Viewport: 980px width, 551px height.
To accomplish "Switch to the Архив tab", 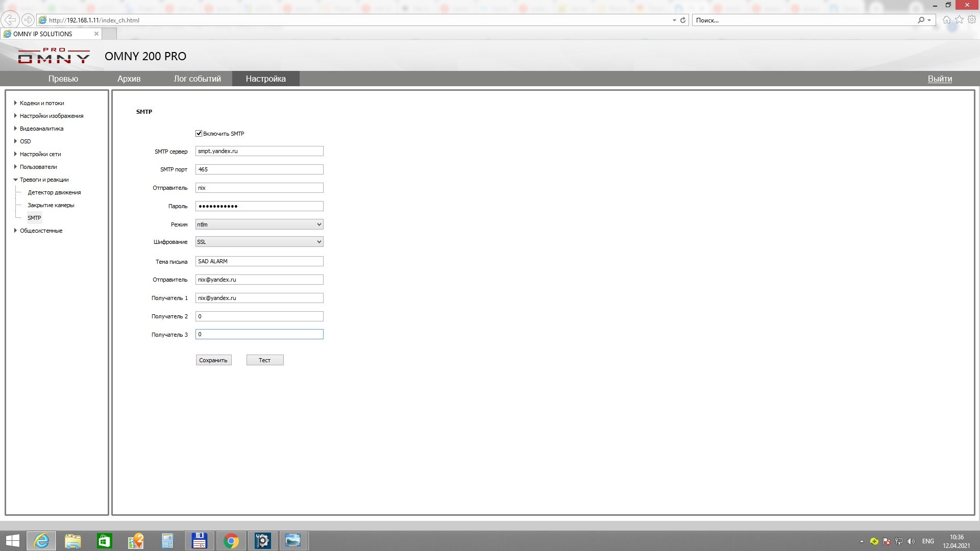I will point(129,79).
